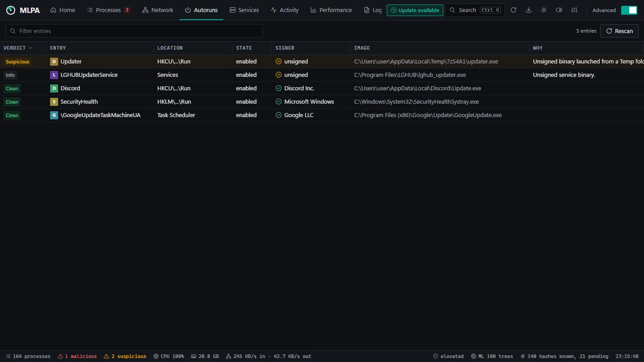Click the network throughput status indicator
Viewport: 644px width, 362px height.
[269, 357]
